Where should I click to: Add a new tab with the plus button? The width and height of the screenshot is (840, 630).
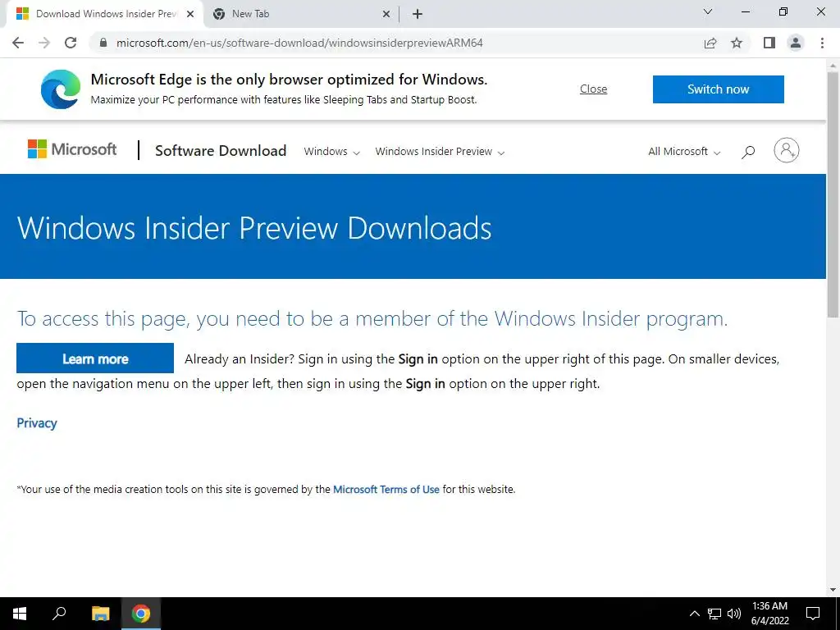coord(418,15)
